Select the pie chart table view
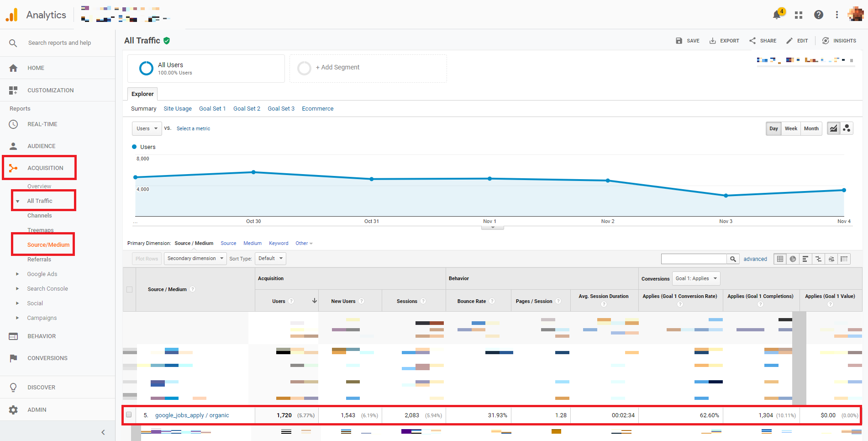 tap(793, 259)
